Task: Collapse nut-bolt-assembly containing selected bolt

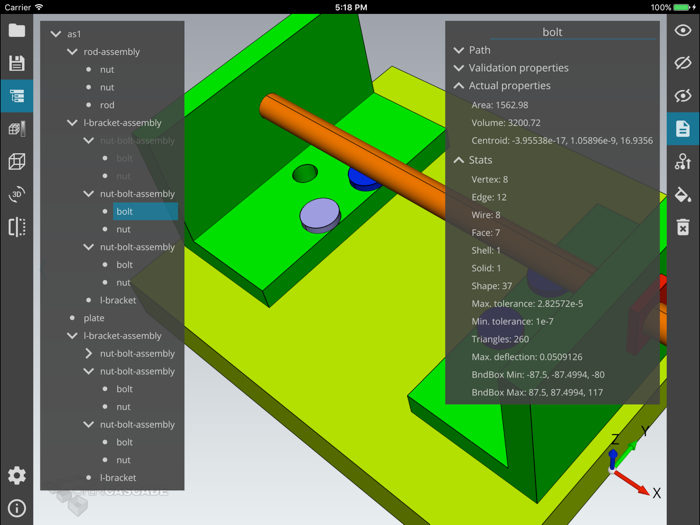Action: [88, 194]
